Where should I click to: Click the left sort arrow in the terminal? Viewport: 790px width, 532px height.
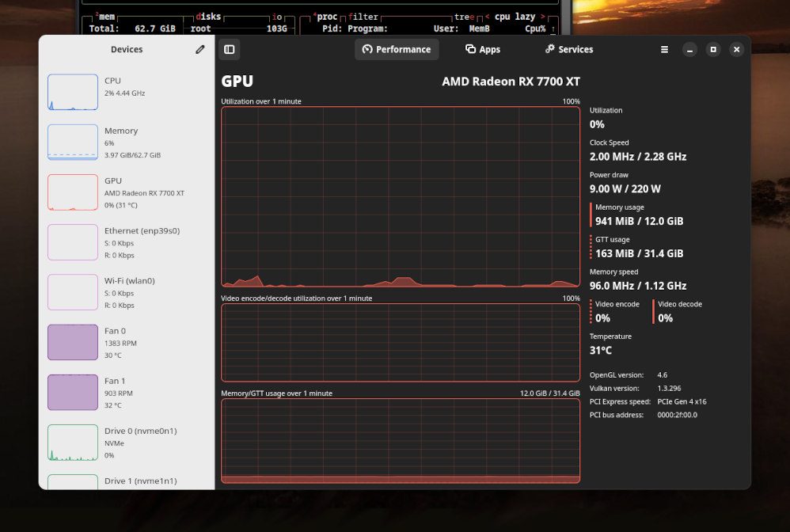pos(487,17)
